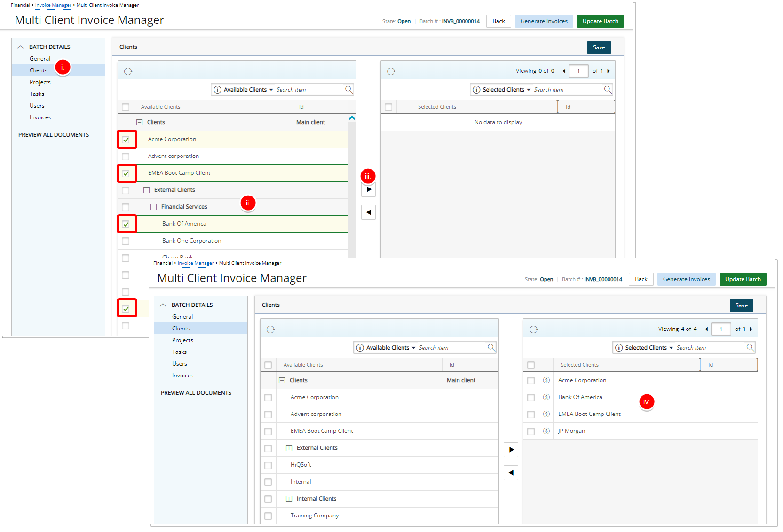Screen dimensions: 783x532
Task: Refresh Available Clients list in lower window
Action: click(x=270, y=329)
